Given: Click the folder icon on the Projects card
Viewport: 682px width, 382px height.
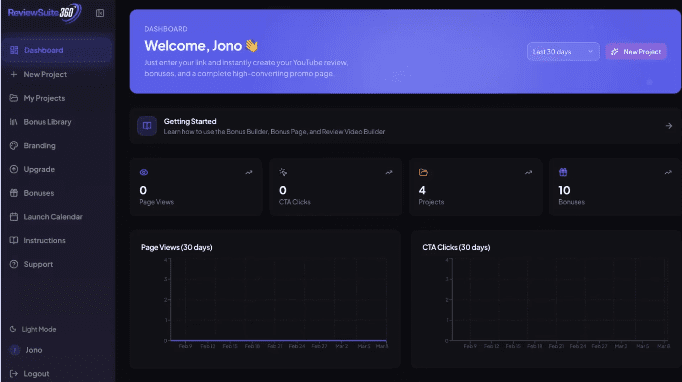Looking at the screenshot, I should tap(423, 172).
